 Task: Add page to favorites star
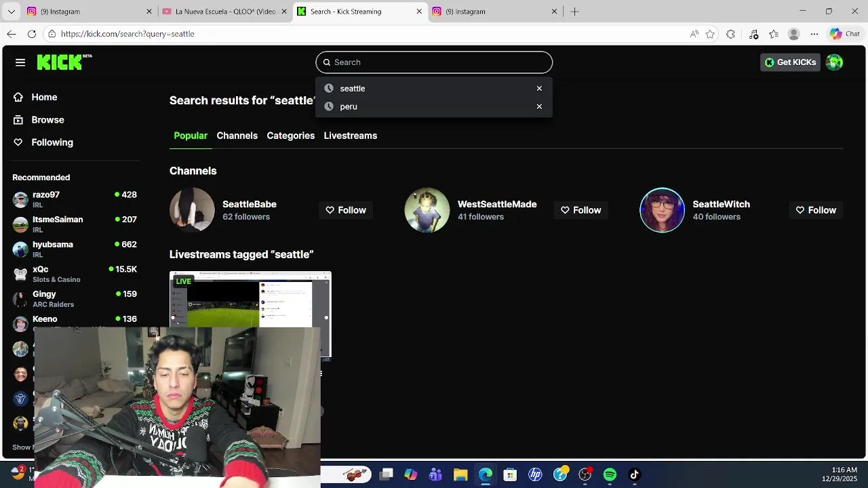[710, 34]
